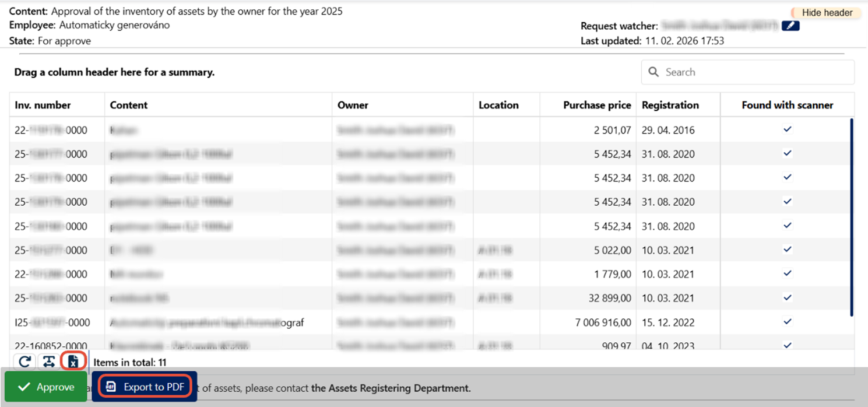
Task: Sort by Purchase price column header
Action: (x=588, y=105)
